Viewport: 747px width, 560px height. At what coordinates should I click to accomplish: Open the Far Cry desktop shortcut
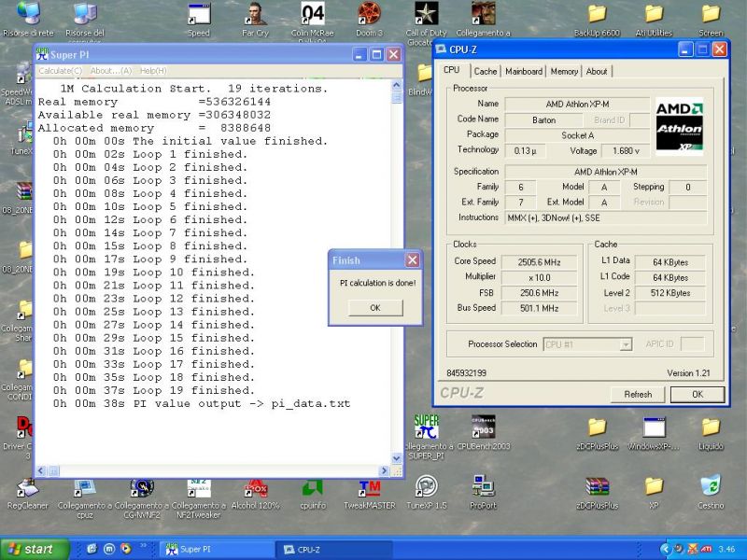coord(255,19)
